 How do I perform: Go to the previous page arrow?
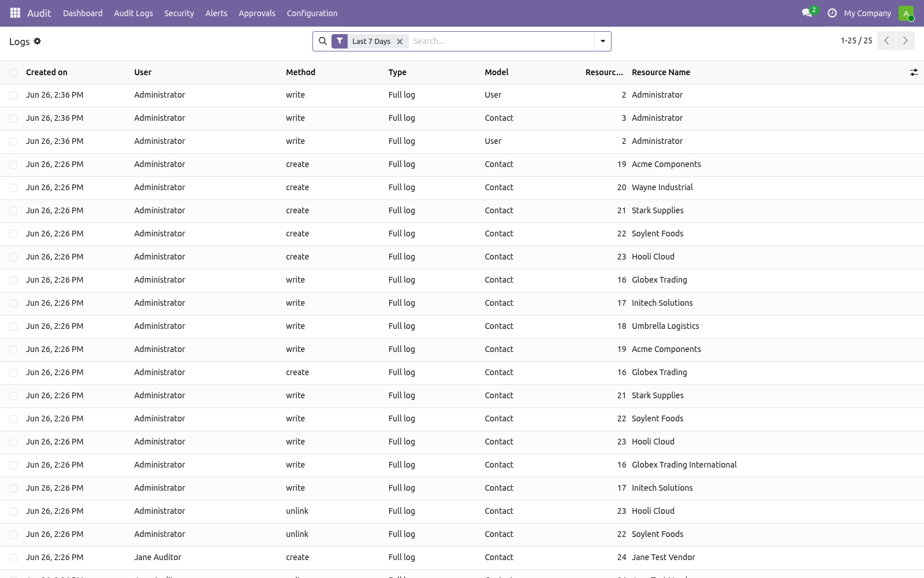(886, 40)
